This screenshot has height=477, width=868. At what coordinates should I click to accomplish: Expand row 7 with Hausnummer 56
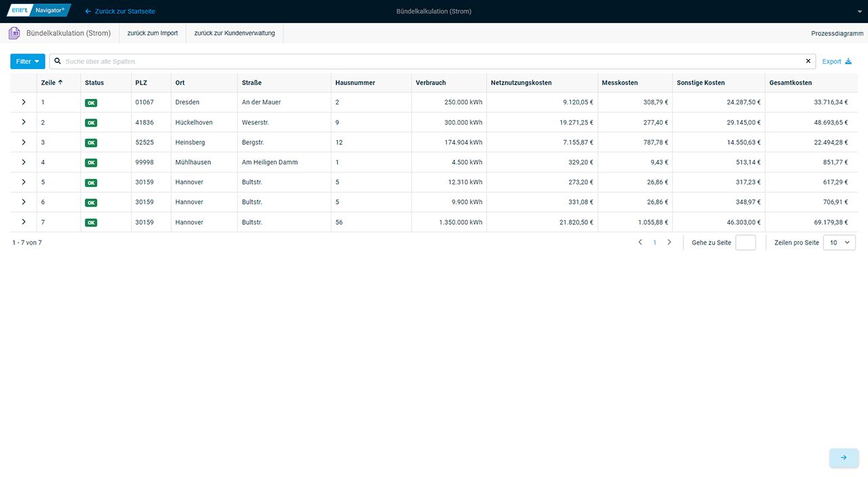(x=24, y=222)
